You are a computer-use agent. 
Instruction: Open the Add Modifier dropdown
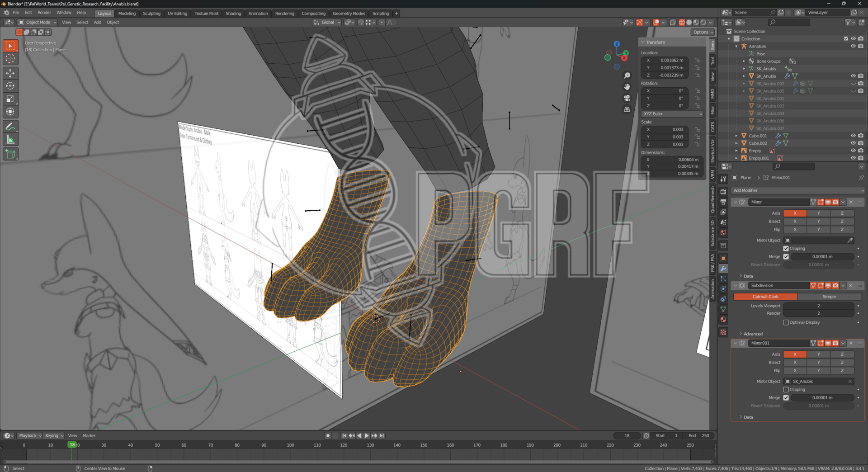tap(798, 191)
